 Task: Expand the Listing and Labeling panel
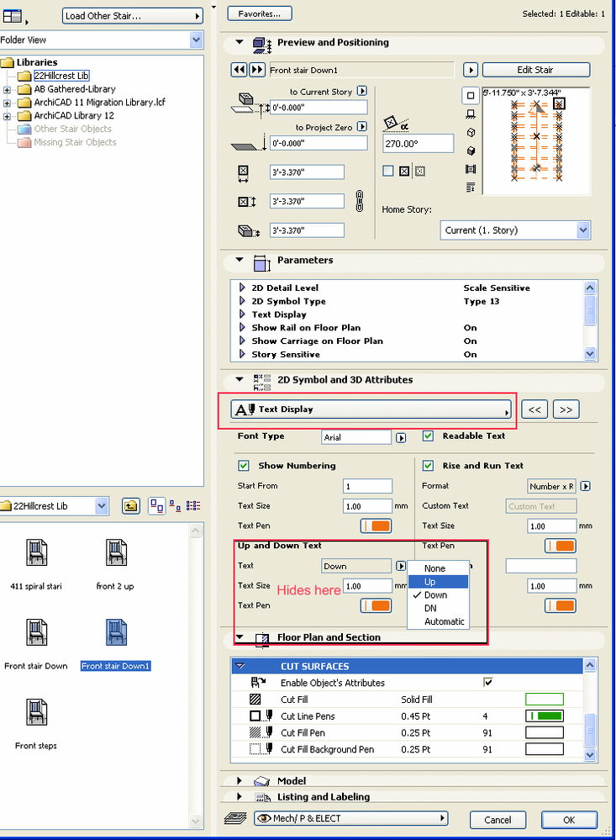(240, 796)
